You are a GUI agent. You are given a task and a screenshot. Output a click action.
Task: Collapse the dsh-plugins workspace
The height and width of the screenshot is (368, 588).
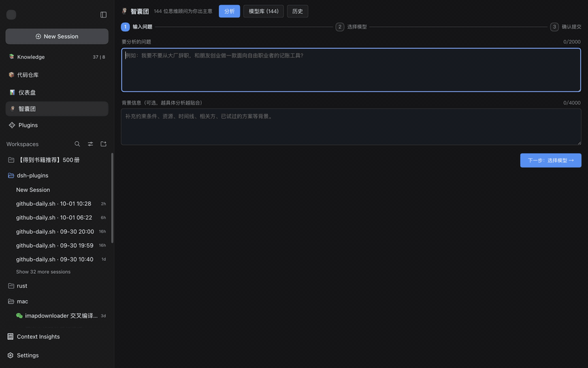click(57, 176)
